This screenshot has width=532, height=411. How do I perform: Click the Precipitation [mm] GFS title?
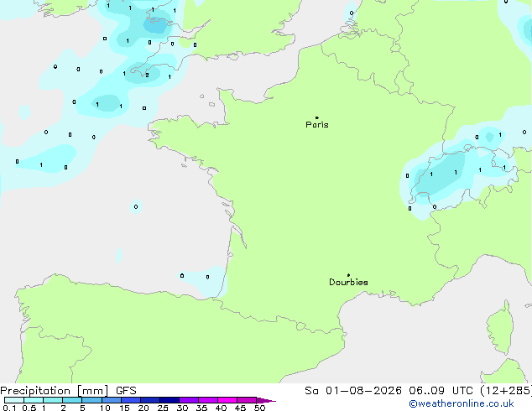point(68,391)
